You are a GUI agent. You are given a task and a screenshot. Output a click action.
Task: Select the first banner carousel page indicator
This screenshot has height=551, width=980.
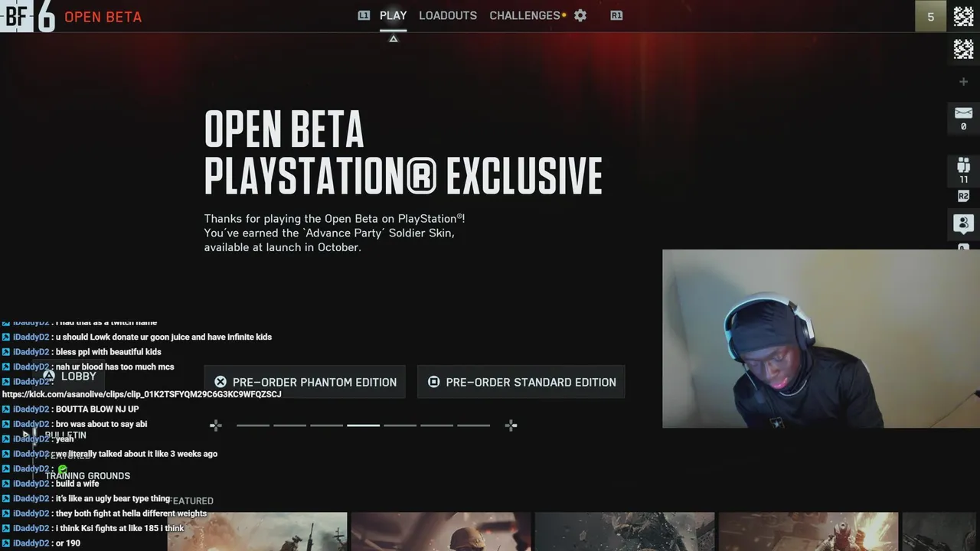click(253, 425)
